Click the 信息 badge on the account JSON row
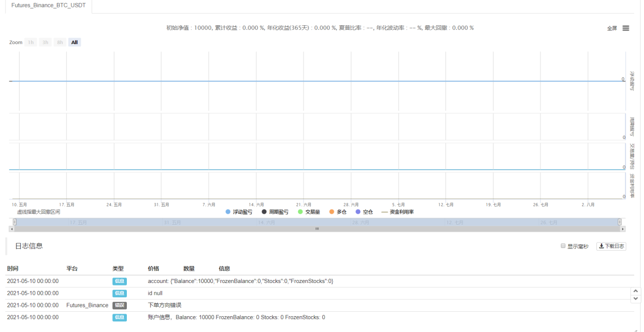This screenshot has width=644, height=332. 119,281
